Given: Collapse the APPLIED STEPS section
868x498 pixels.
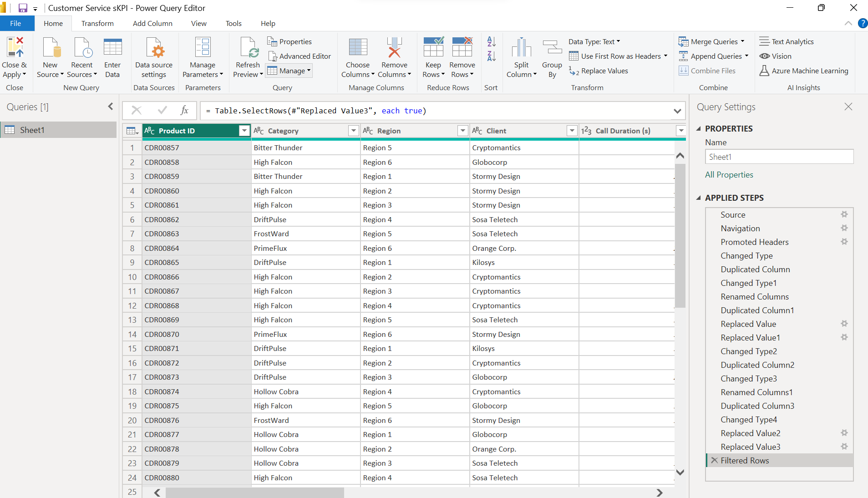Looking at the screenshot, I should (699, 198).
